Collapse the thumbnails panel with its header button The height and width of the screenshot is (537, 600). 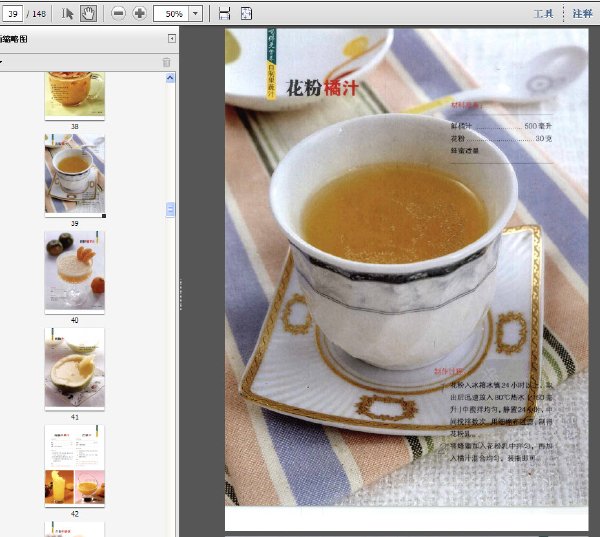[172, 39]
